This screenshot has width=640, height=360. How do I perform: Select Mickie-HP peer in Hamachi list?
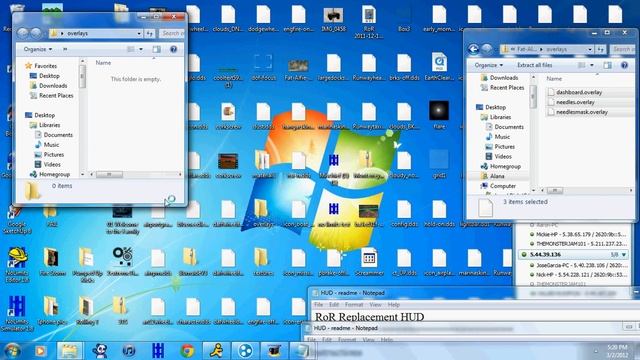coord(578,235)
